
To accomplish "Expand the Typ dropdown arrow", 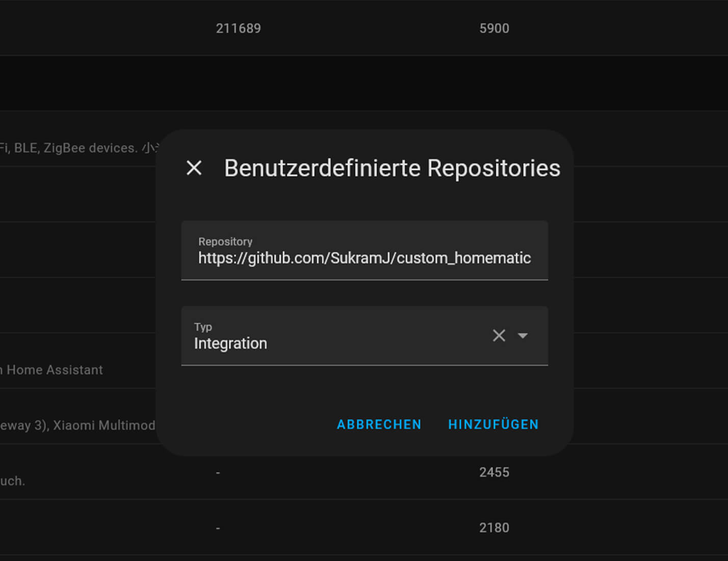I will 523,335.
